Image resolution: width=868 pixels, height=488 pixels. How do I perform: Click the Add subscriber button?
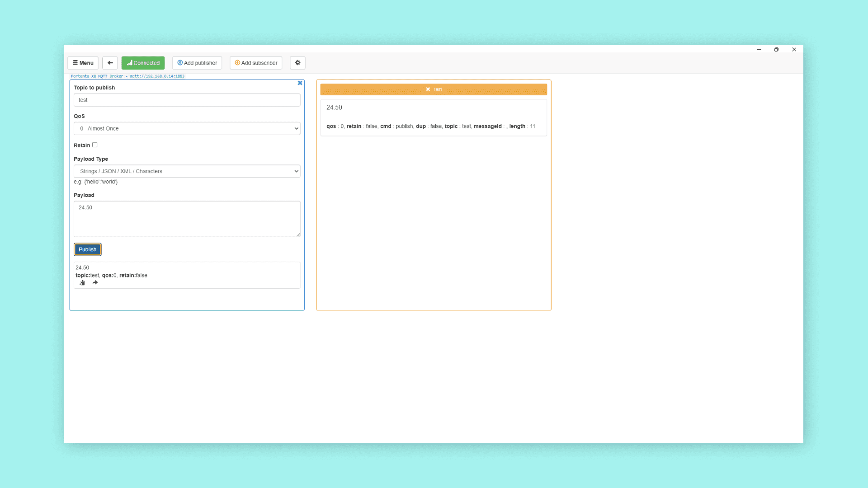(256, 63)
